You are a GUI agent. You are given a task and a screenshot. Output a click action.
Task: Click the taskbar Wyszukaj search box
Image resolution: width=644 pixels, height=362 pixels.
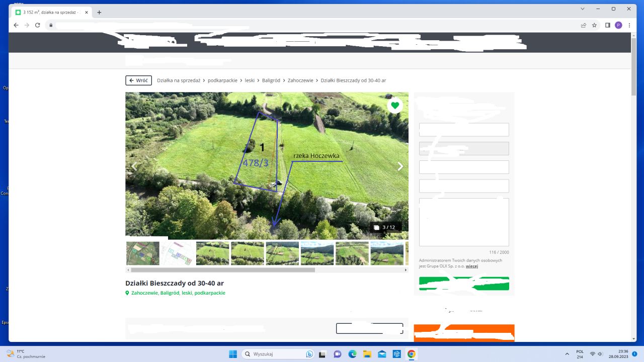(x=278, y=354)
